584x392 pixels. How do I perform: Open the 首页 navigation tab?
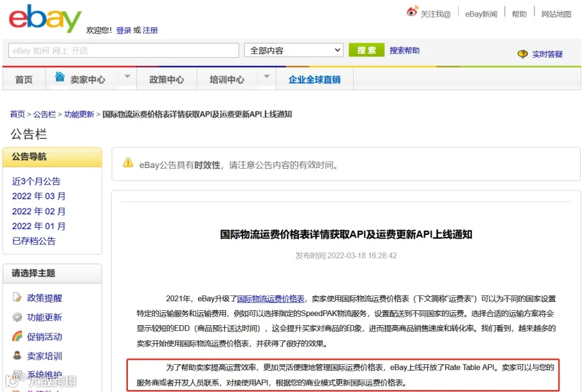[x=24, y=79]
